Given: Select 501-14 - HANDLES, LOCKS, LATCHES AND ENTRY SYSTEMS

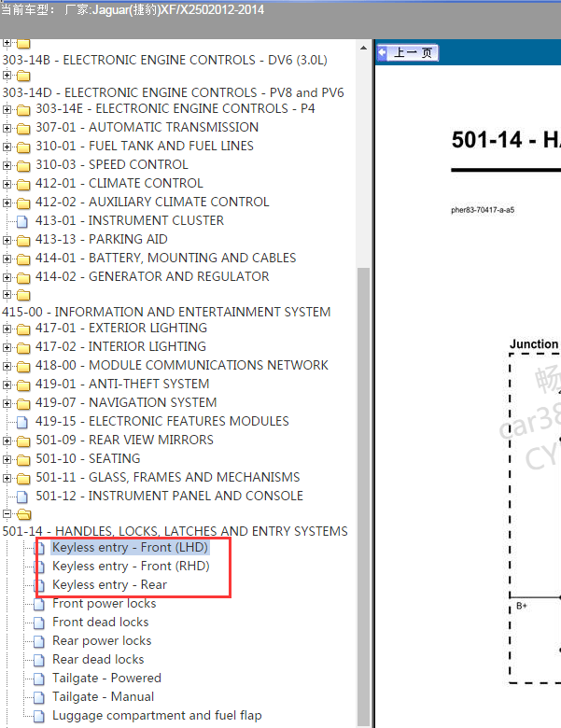Looking at the screenshot, I should point(175,531).
